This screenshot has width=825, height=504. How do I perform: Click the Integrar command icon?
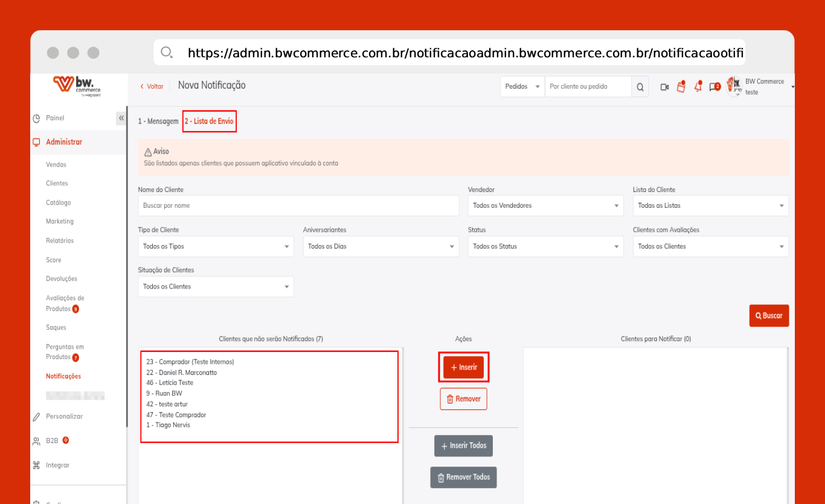click(x=36, y=465)
